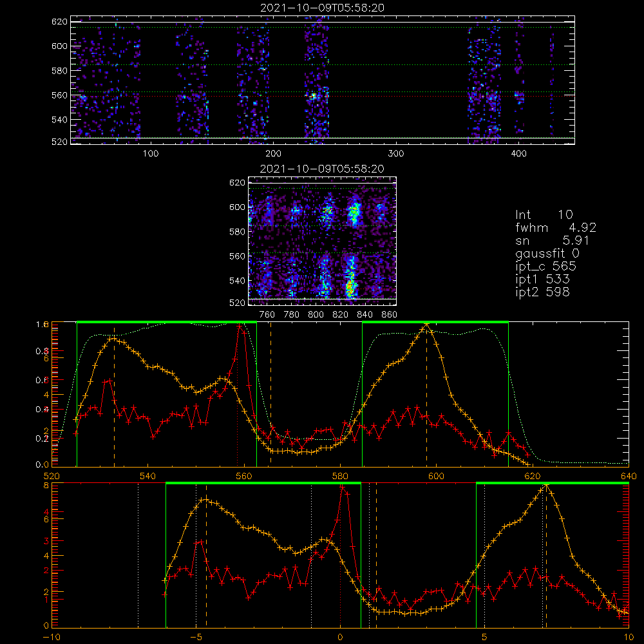Click the top plot title 2021-10-09T05:58:20
This screenshot has height=644, width=644.
coord(322,8)
